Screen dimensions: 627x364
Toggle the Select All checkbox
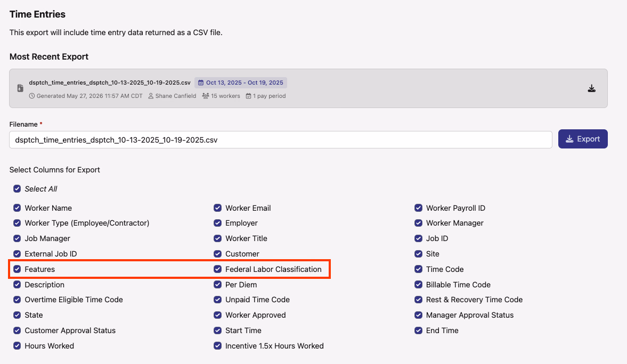point(17,188)
